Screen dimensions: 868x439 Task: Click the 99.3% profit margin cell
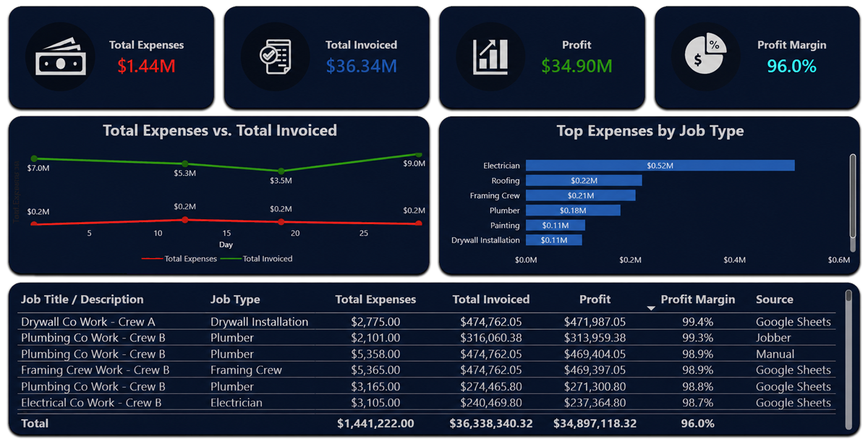697,338
